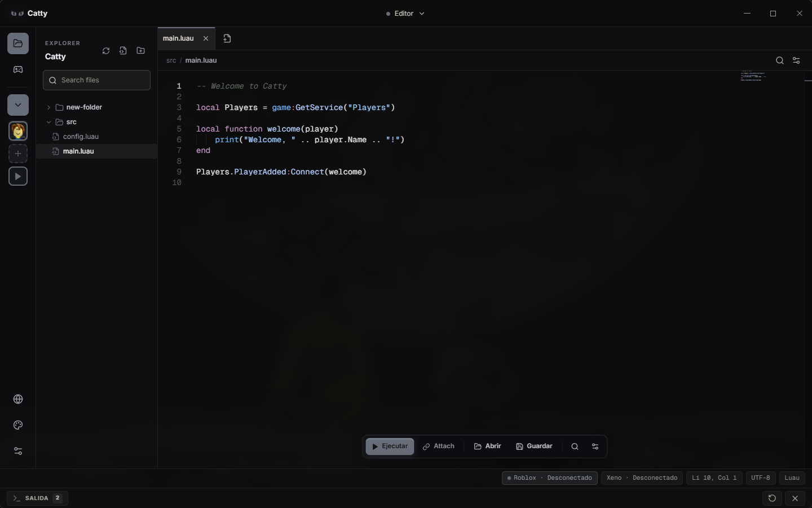Open the theme palette icon

pos(18,425)
